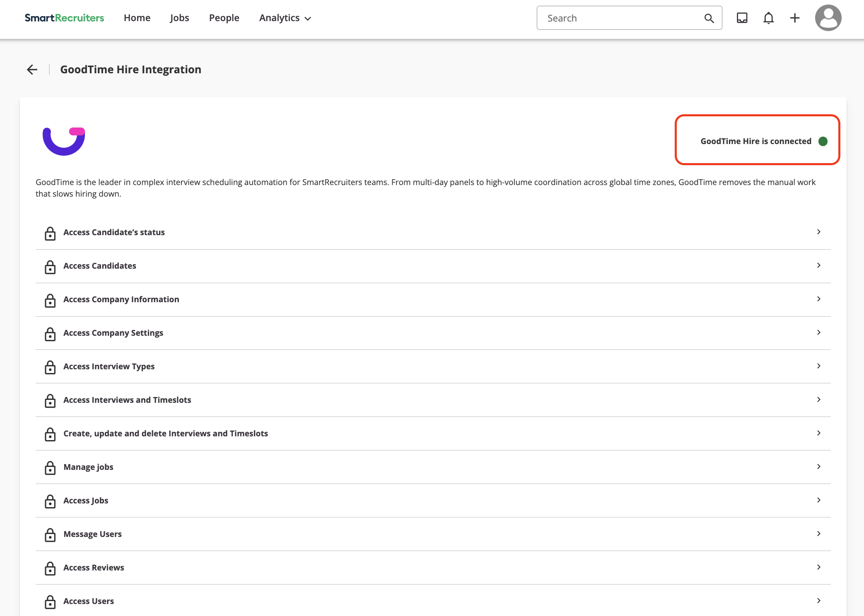This screenshot has height=616, width=864.
Task: Expand the Access Reviews chevron
Action: pos(819,567)
